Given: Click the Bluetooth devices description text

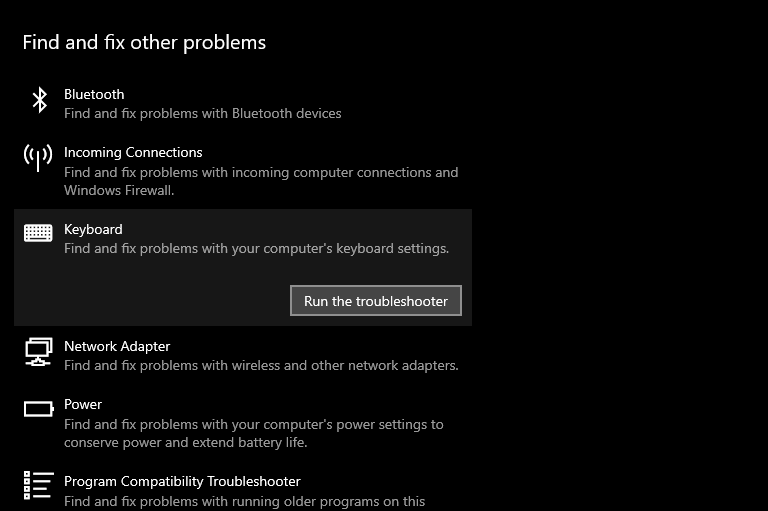Looking at the screenshot, I should click(203, 114).
